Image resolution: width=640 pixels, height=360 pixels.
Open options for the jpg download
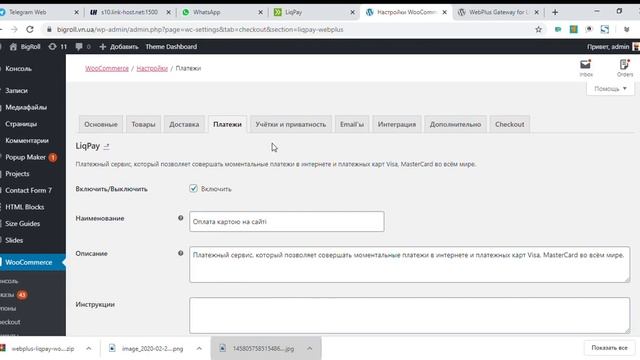[x=309, y=348]
